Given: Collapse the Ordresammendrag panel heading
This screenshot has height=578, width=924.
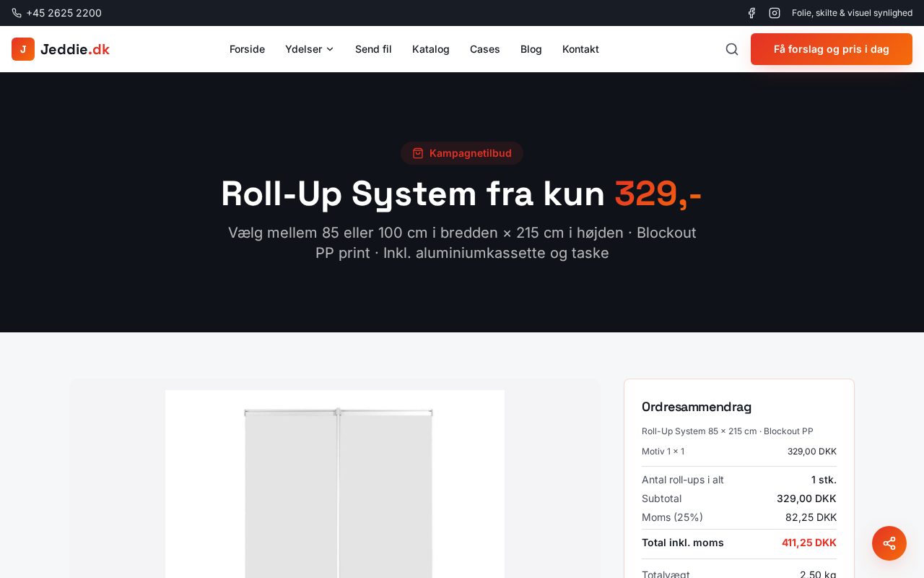Looking at the screenshot, I should 696,407.
